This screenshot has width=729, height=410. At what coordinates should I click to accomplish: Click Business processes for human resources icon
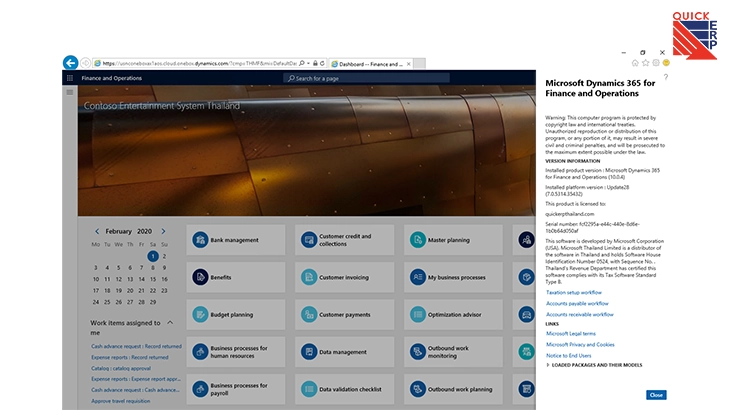pyautogui.click(x=200, y=352)
